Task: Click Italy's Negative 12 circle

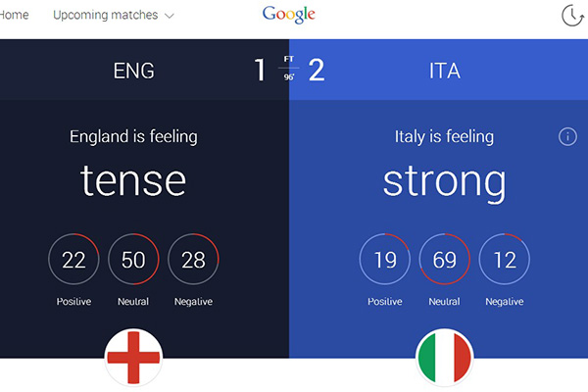Action: point(505,260)
